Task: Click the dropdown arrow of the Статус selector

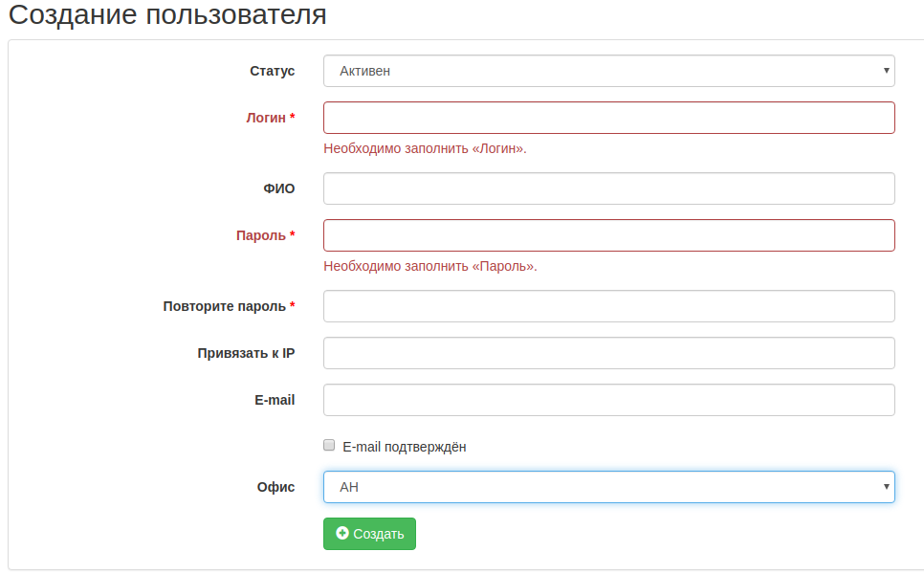Action: 885,71
